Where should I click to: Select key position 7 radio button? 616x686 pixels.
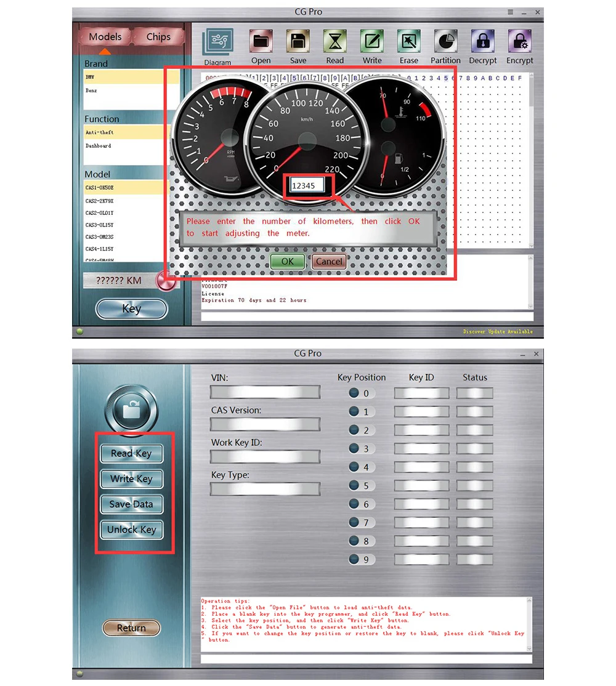point(354,522)
